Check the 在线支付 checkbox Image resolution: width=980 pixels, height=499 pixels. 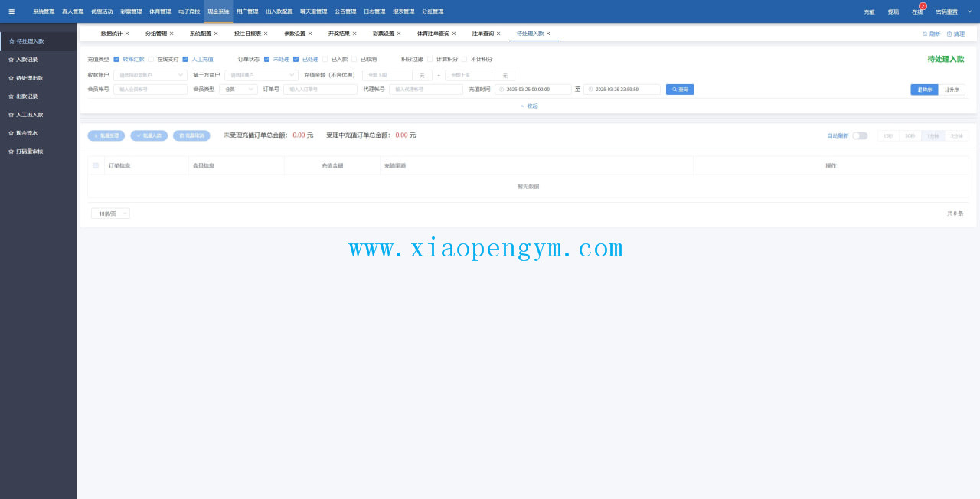151,59
